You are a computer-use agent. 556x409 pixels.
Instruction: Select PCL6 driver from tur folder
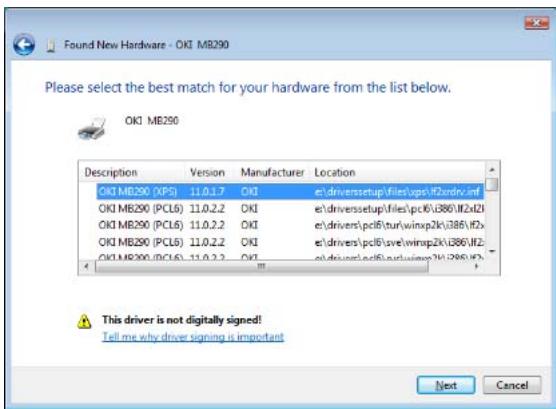tap(290, 225)
